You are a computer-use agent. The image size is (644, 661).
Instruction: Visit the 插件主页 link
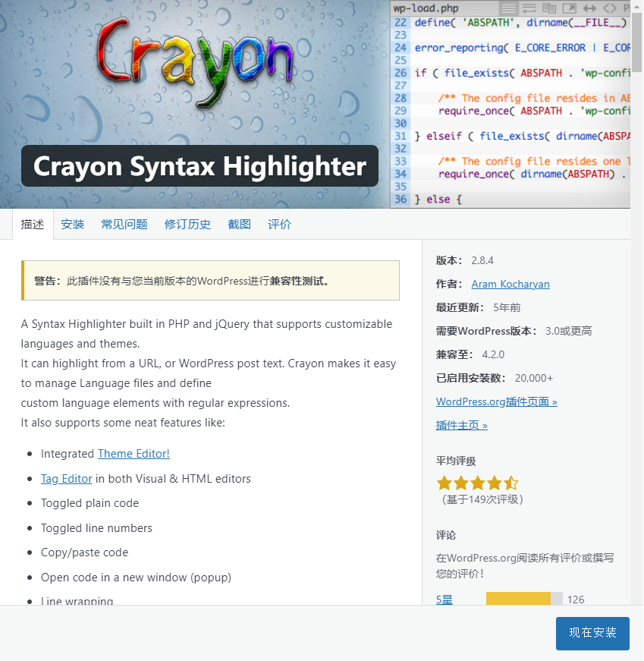461,425
